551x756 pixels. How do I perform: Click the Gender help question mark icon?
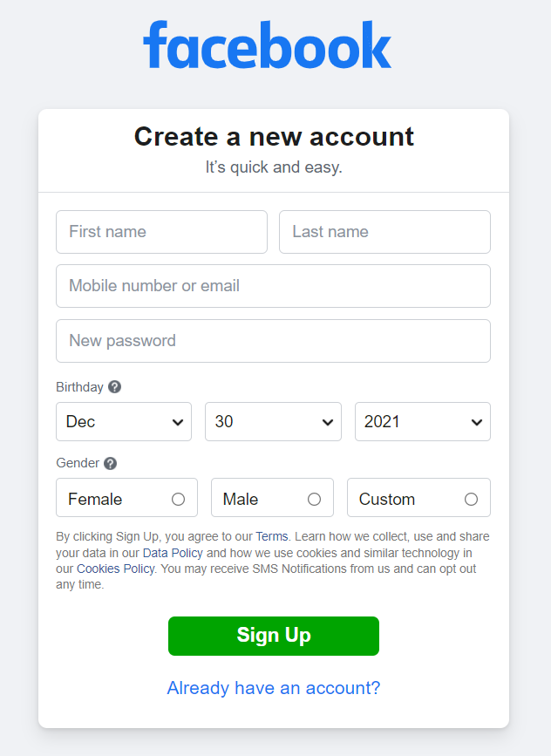110,464
